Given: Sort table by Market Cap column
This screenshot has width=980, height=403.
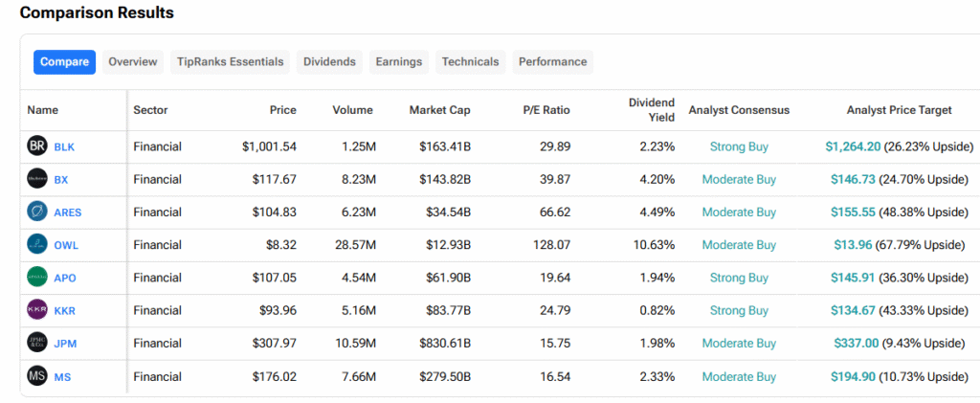Looking at the screenshot, I should pyautogui.click(x=439, y=110).
